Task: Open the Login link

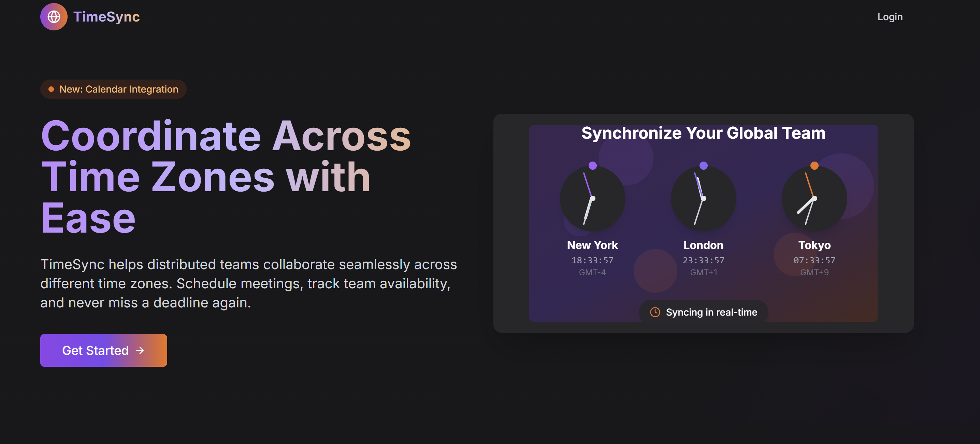Action: point(890,17)
